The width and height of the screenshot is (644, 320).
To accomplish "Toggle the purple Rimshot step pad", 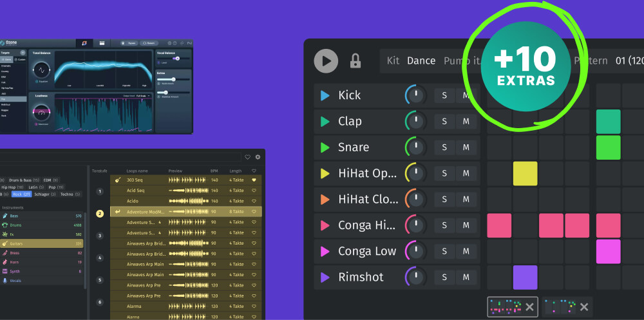I will pyautogui.click(x=525, y=278).
